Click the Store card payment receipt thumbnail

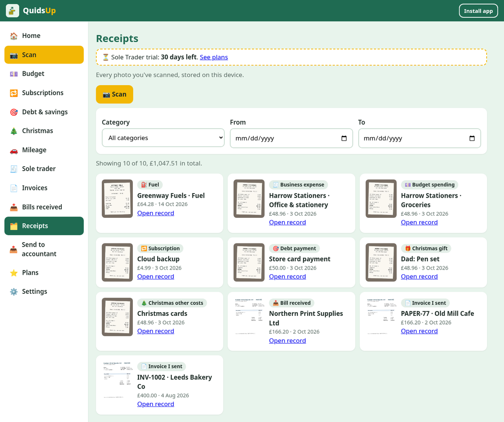(x=249, y=262)
